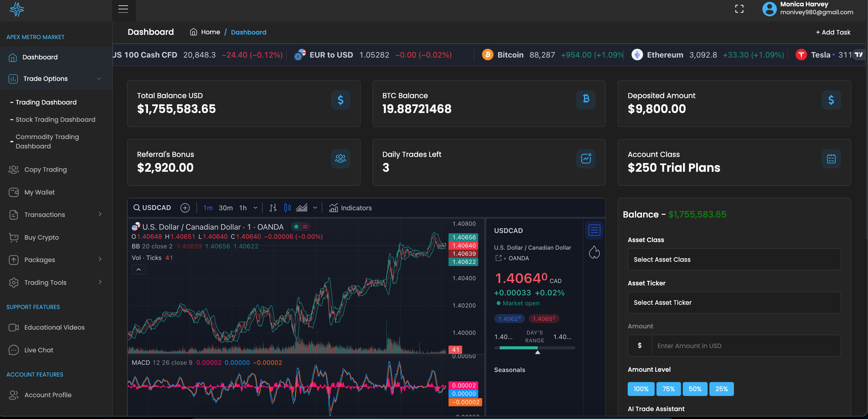Open Stock Trading Dashboard
The width and height of the screenshot is (868, 419).
[x=55, y=119]
